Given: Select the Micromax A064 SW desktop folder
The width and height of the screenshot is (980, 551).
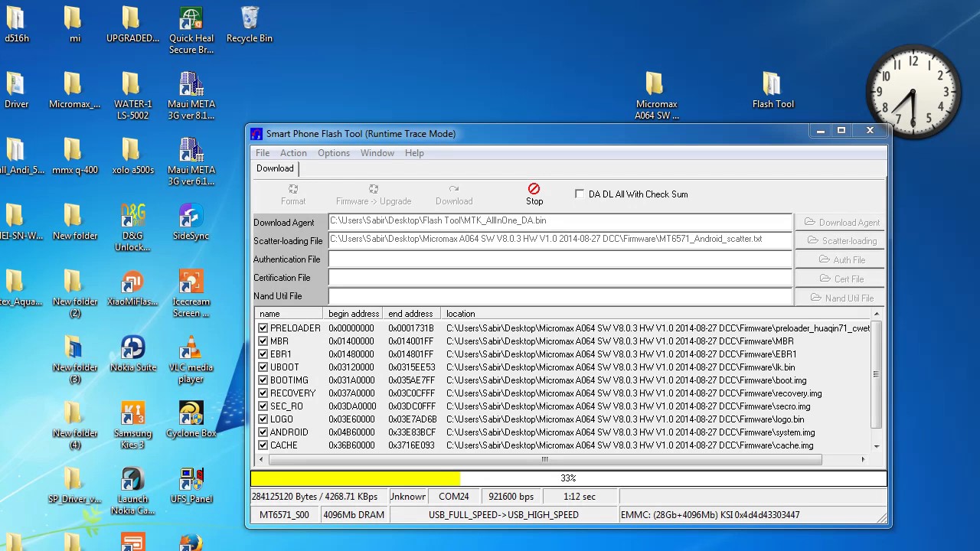Looking at the screenshot, I should coord(657,96).
